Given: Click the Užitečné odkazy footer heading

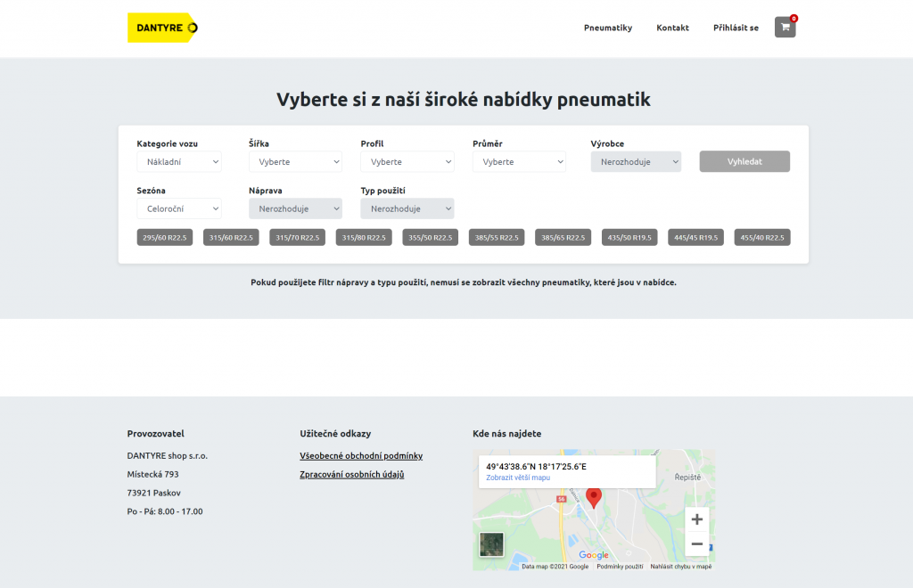Looking at the screenshot, I should click(x=335, y=434).
